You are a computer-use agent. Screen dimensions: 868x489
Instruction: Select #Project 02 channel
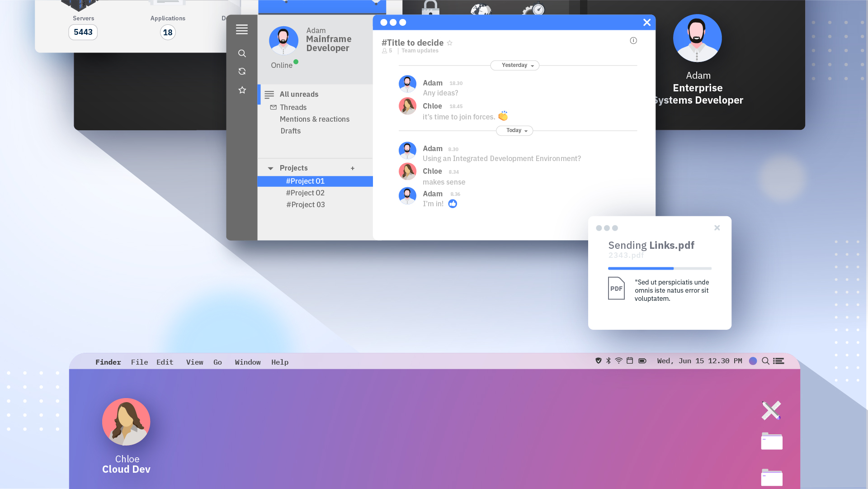(305, 193)
